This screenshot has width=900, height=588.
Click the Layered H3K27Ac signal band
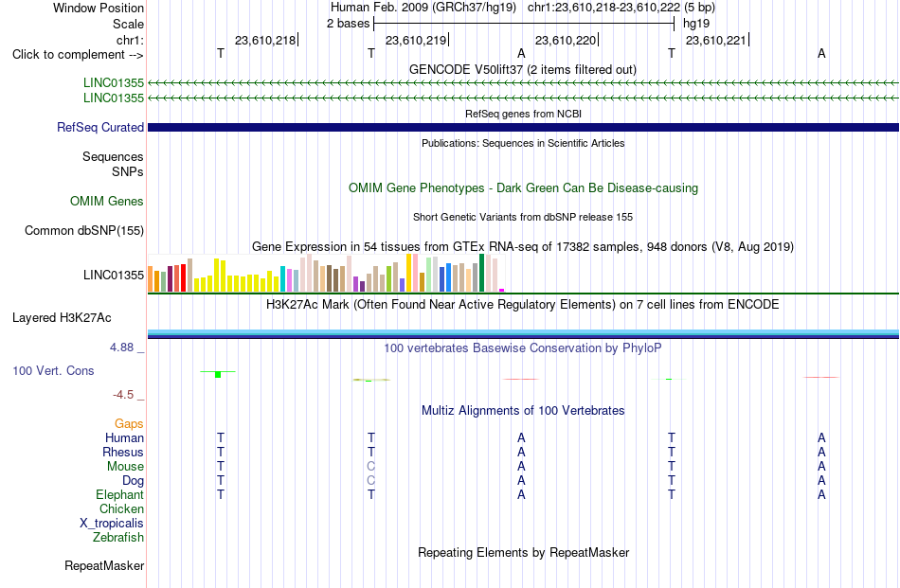(523, 334)
